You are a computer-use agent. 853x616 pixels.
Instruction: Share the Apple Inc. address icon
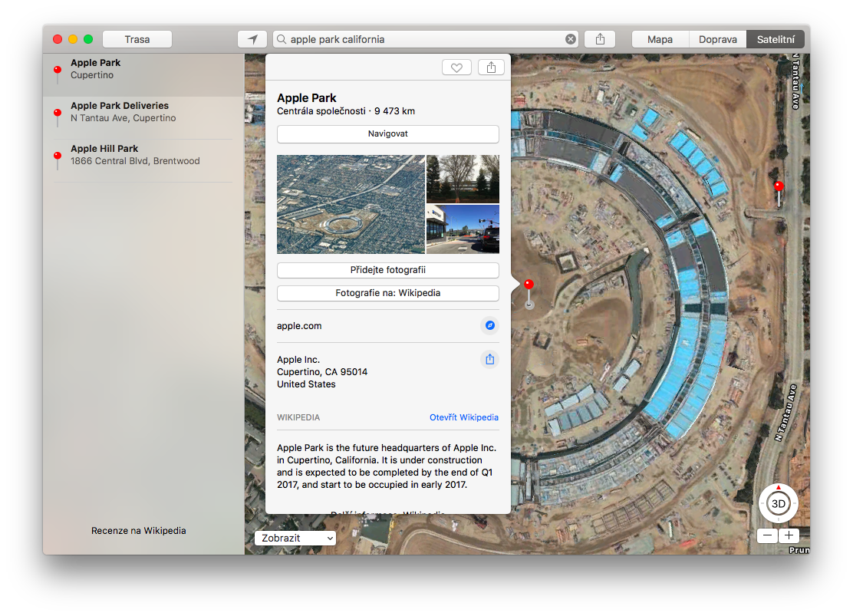(490, 359)
